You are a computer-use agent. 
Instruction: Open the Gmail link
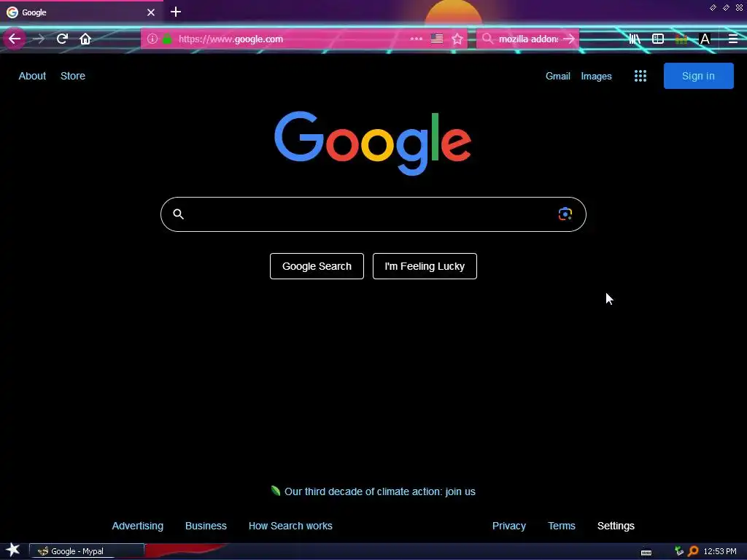pos(558,76)
